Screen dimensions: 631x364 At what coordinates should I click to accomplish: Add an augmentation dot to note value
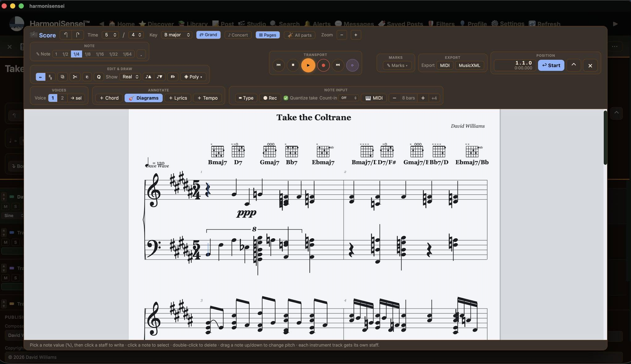pos(141,54)
